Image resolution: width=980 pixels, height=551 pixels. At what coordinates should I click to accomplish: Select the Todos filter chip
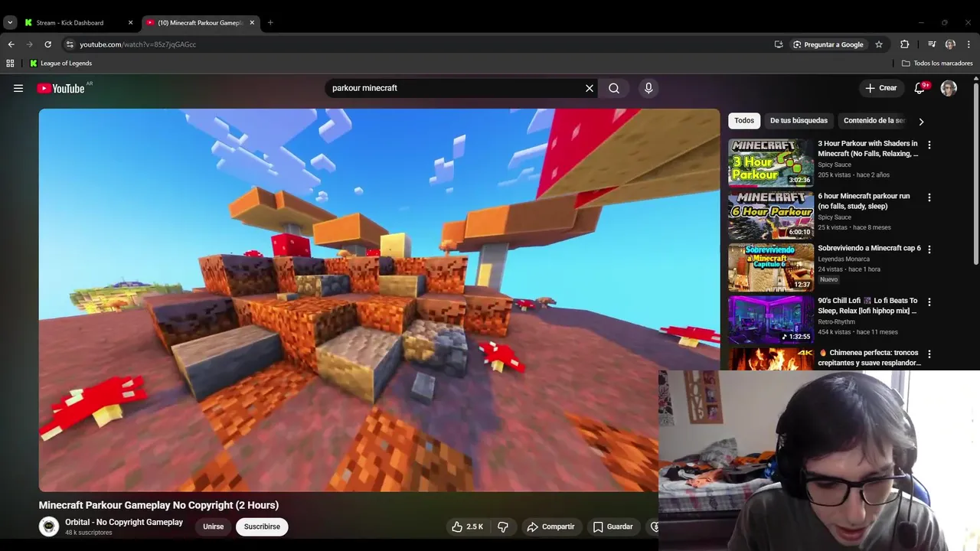tap(744, 121)
